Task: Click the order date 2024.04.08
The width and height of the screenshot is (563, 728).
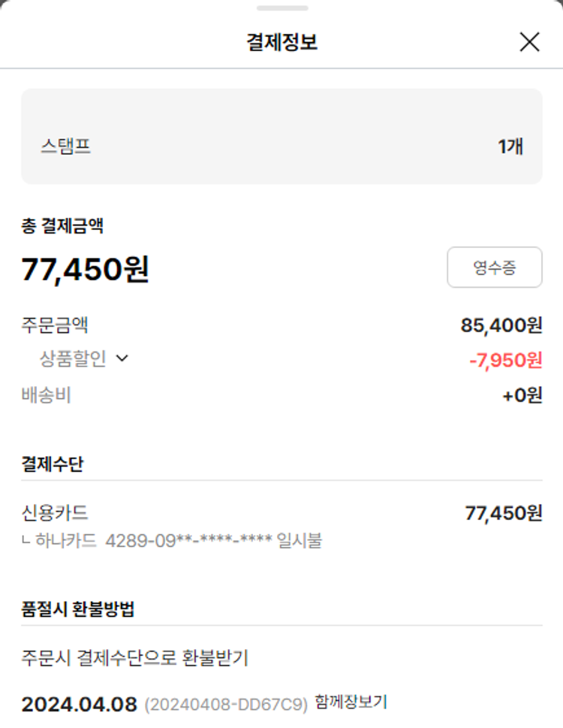Action: [79, 705]
